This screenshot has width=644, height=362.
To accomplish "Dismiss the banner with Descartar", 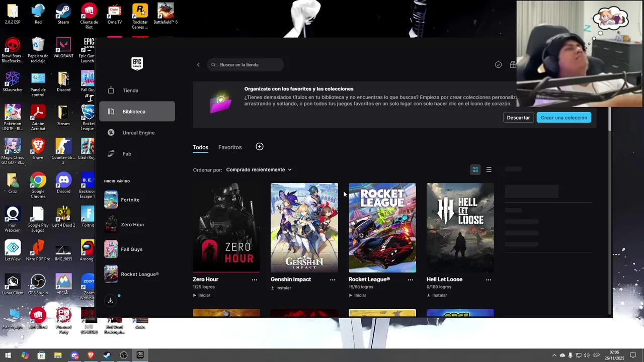I will (518, 118).
